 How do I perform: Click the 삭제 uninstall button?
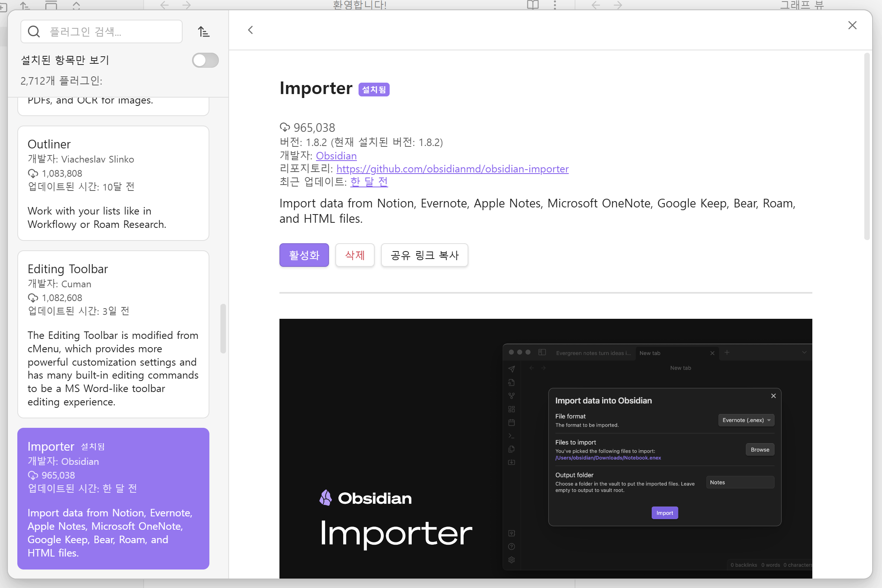(355, 255)
